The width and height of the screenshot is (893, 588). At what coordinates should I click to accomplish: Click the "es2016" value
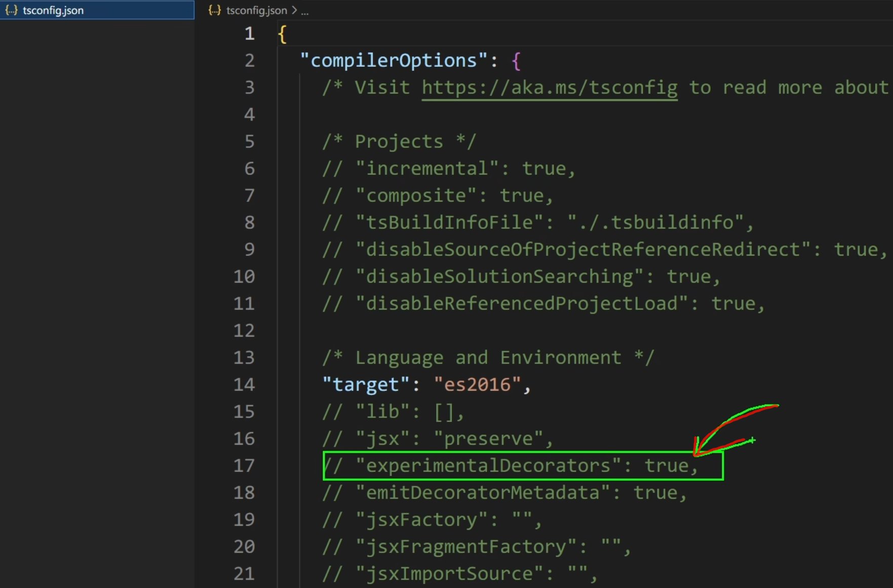pyautogui.click(x=477, y=385)
